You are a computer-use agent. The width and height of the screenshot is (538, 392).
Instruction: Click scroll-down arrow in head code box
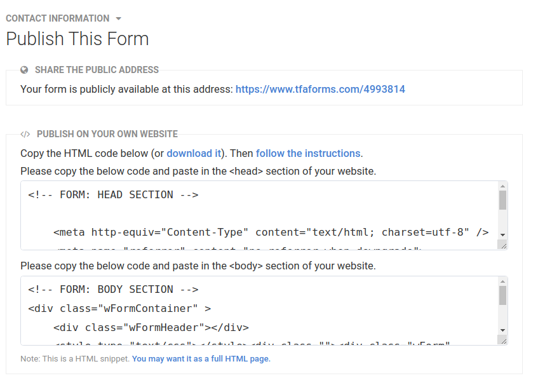click(502, 234)
